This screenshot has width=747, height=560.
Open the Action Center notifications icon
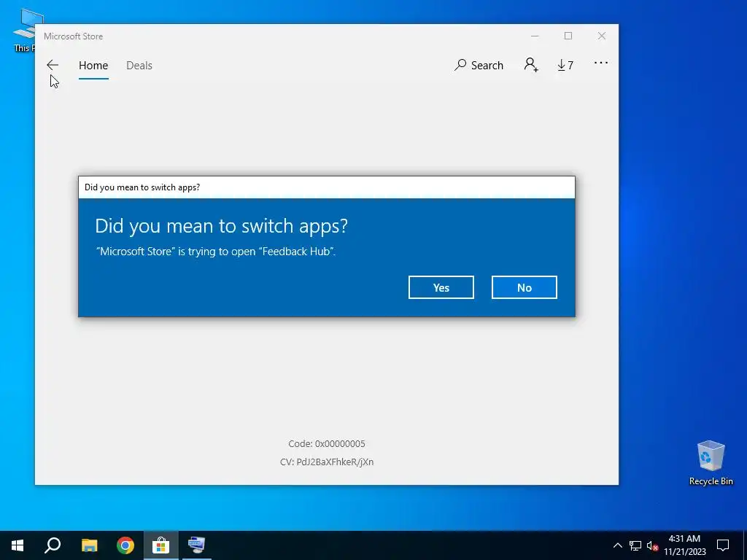point(723,545)
